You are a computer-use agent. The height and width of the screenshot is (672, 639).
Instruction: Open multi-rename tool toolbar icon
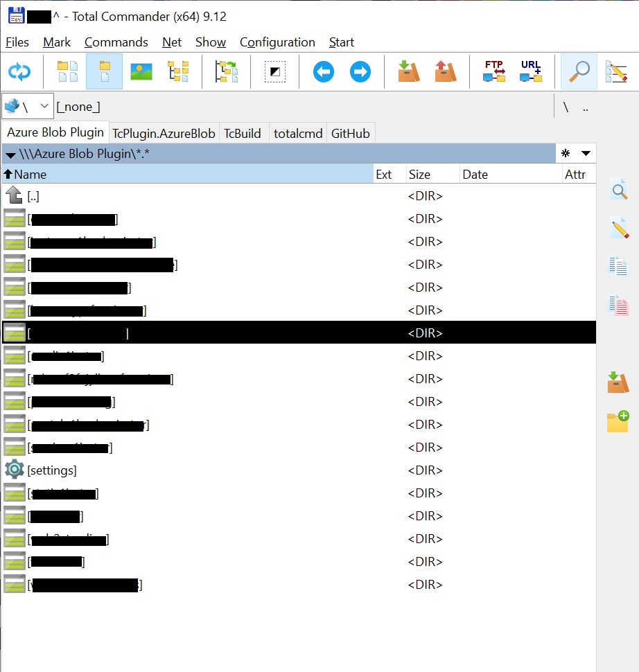(x=616, y=71)
